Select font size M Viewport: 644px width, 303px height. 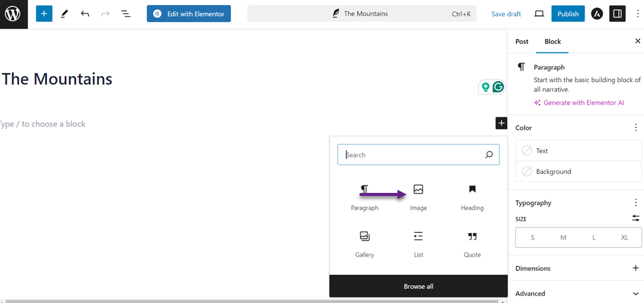(563, 237)
